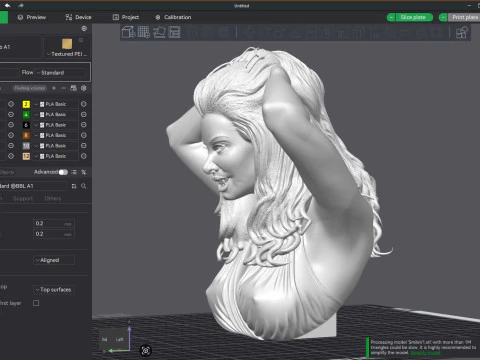480x360 pixels.
Task: Click the green filament 4 color swatch
Action: [26, 115]
